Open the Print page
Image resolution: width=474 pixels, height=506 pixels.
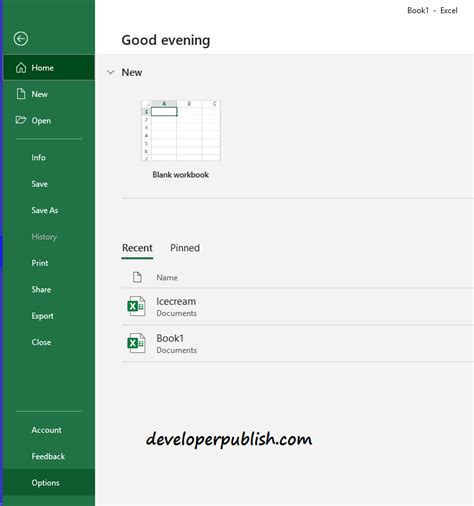pyautogui.click(x=40, y=263)
